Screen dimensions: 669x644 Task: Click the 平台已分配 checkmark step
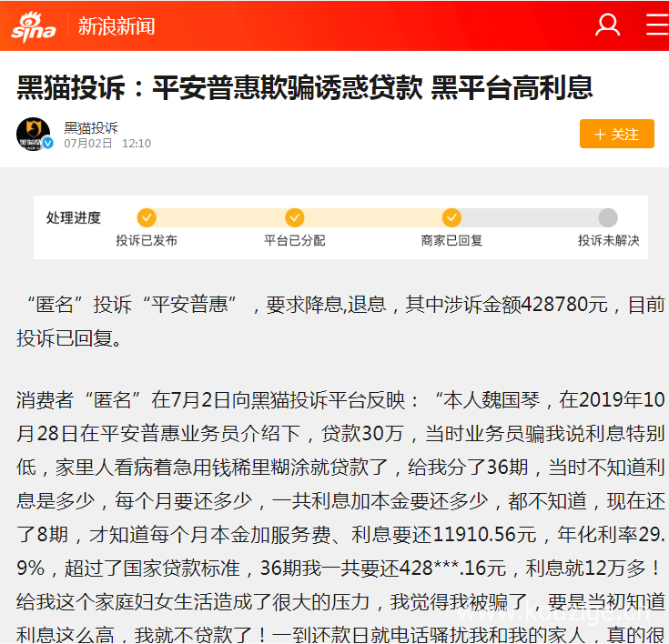294,217
